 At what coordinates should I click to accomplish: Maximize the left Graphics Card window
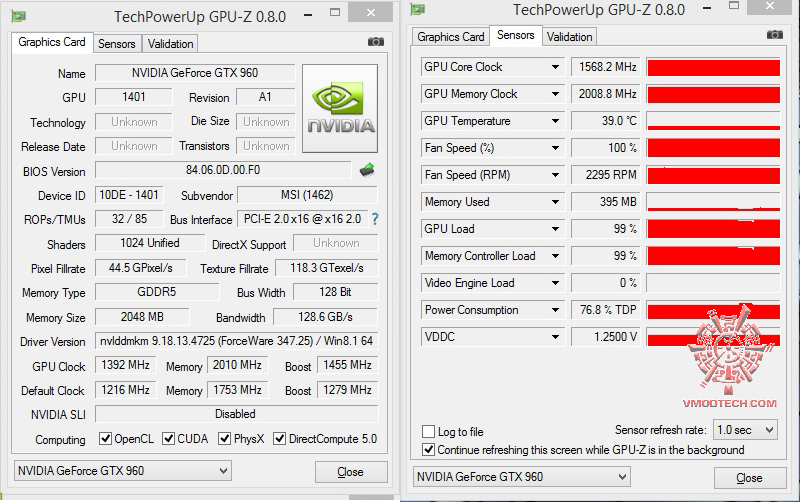(335, 12)
